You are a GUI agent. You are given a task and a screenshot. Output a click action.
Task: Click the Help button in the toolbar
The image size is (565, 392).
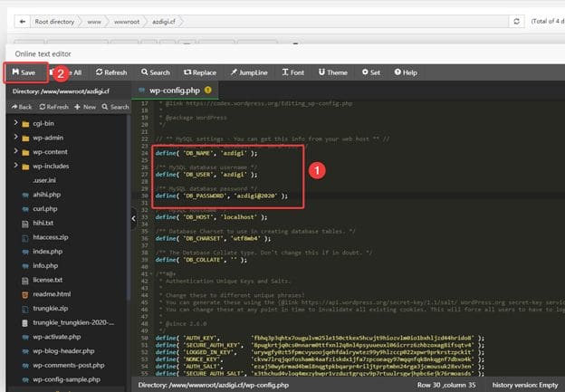405,72
